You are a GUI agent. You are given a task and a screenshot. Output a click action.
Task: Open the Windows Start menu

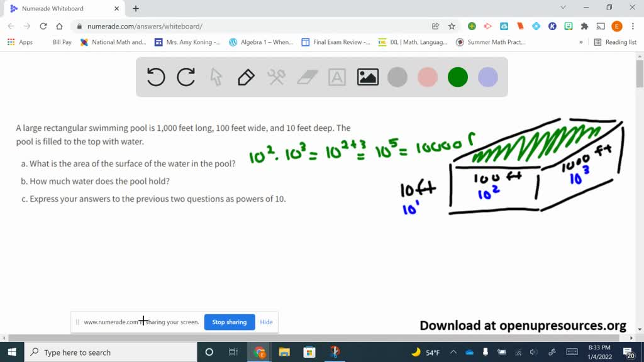12,352
